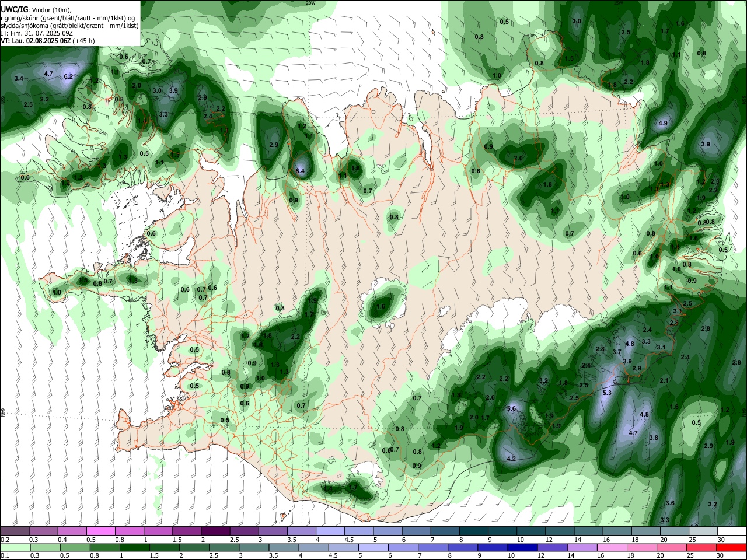Click the dark purple 2 swatch in the top legend row
The width and height of the screenshot is (747, 560).
coord(215,531)
